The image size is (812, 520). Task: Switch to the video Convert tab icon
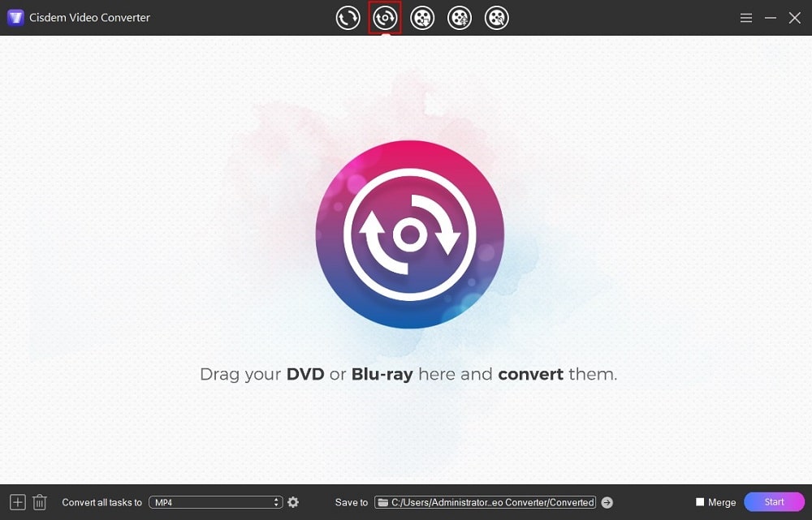tap(348, 18)
